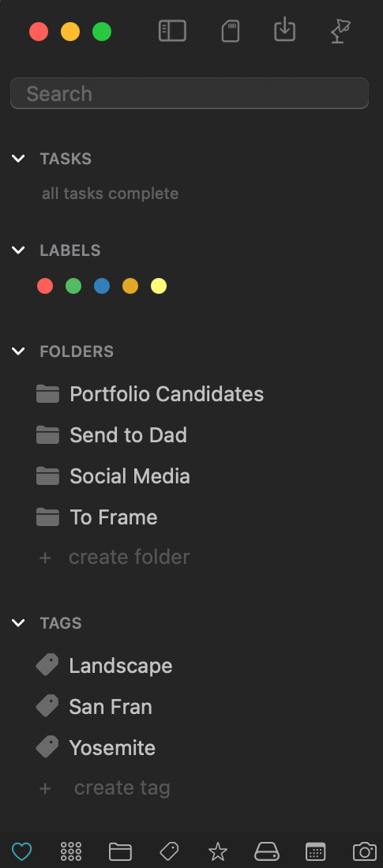Open the star ratings icon

tap(217, 851)
